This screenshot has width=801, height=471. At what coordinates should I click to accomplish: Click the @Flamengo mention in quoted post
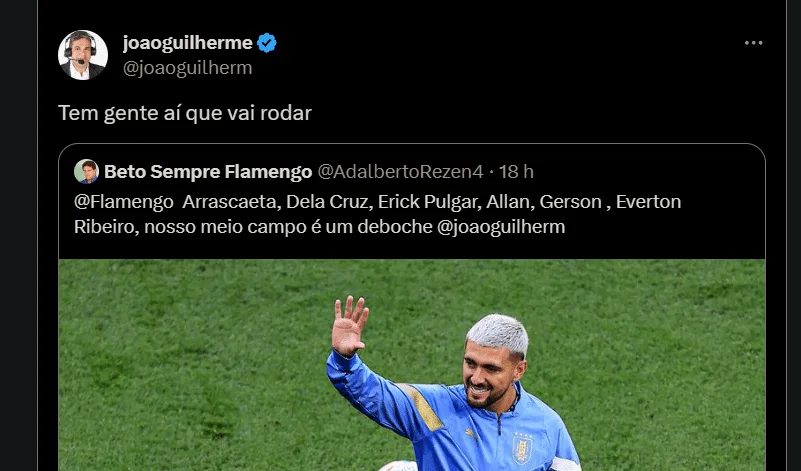tap(124, 202)
